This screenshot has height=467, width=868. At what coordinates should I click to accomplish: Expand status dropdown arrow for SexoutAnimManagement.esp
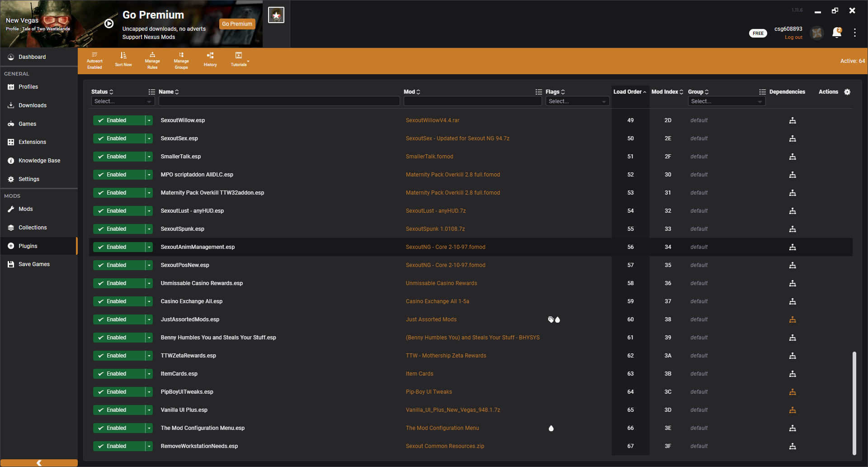(x=149, y=247)
